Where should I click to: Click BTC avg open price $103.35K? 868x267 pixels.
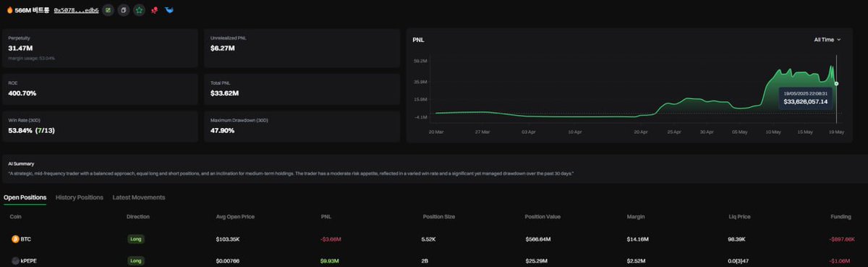[x=229, y=239]
